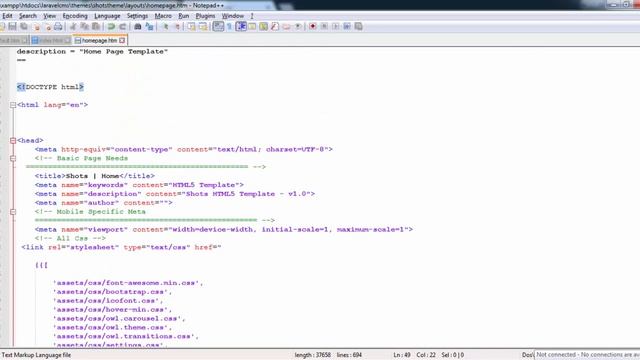The height and width of the screenshot is (360, 640).
Task: Click the description = "Home Page Template" line
Action: coord(92,51)
